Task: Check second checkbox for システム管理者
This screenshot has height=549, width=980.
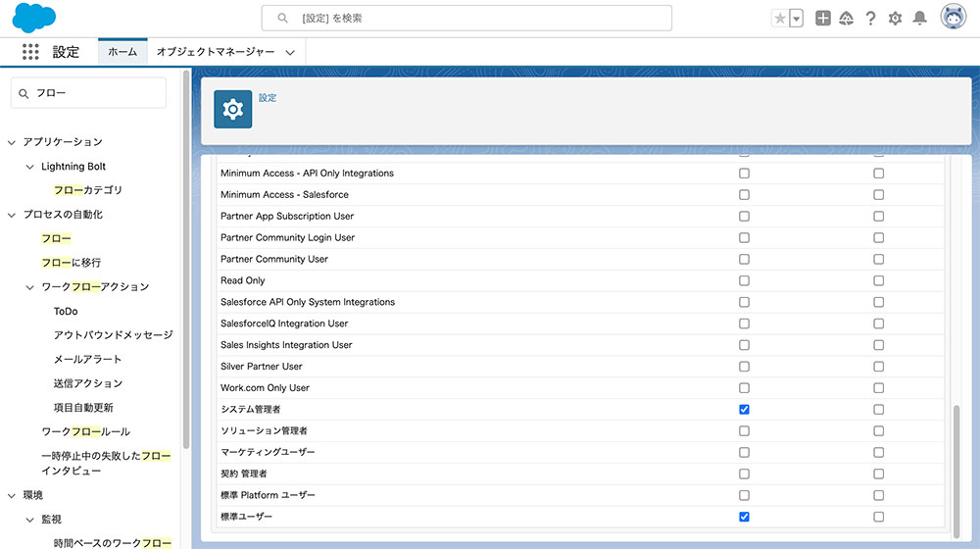Action: click(x=878, y=410)
